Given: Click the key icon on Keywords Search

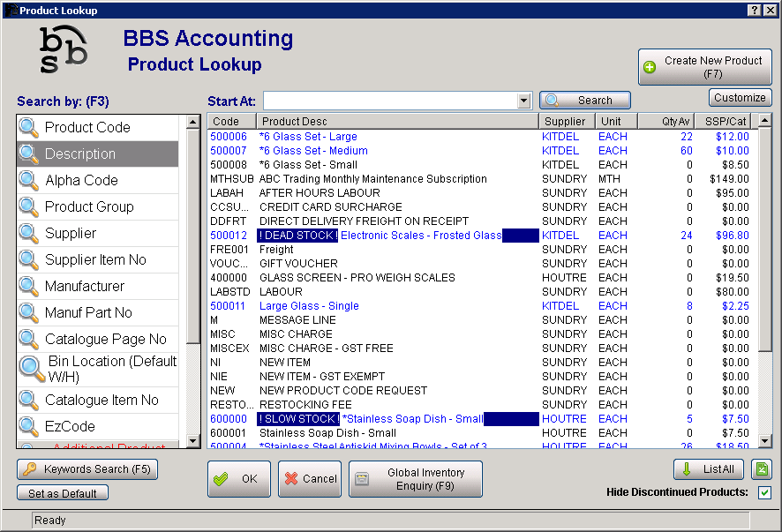Looking at the screenshot, I should [x=29, y=469].
